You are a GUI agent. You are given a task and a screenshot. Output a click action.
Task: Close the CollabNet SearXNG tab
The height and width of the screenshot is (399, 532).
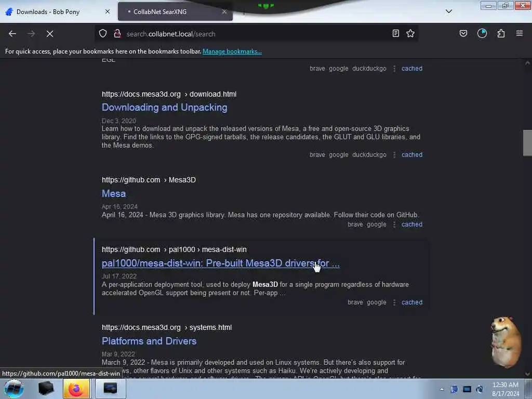coord(224,11)
